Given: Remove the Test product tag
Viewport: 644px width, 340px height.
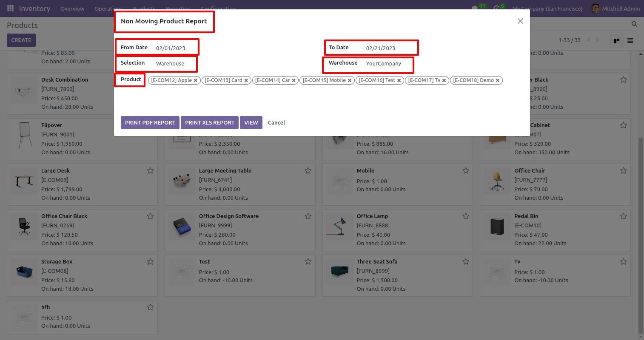Looking at the screenshot, I should pos(399,80).
